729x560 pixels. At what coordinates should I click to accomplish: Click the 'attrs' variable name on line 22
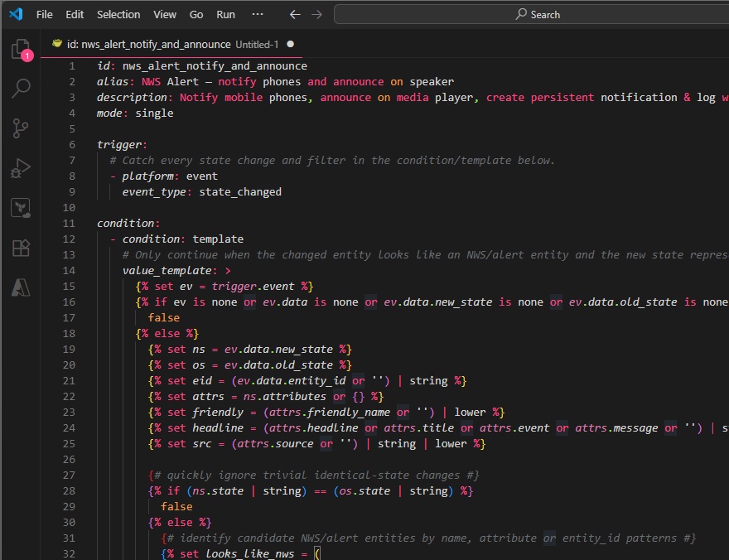208,397
